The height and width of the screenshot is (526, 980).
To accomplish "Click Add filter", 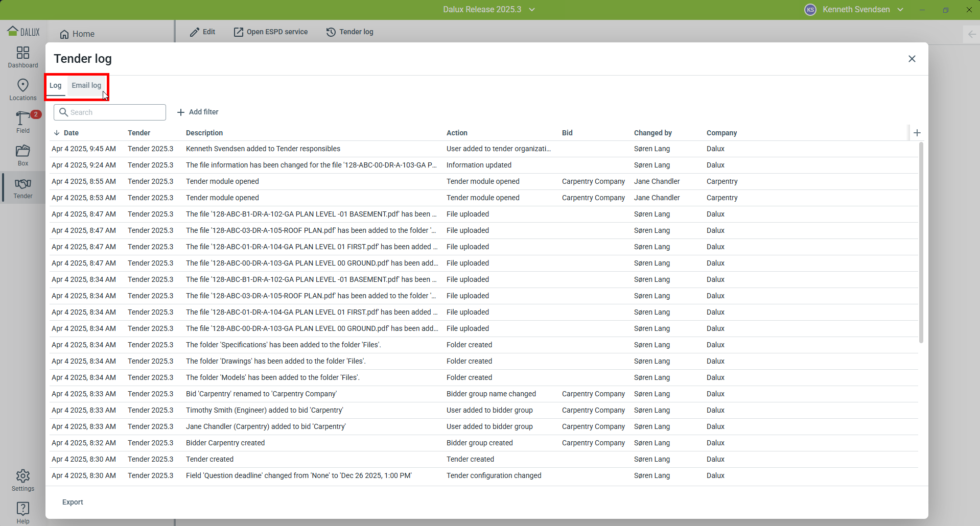I will tap(198, 112).
